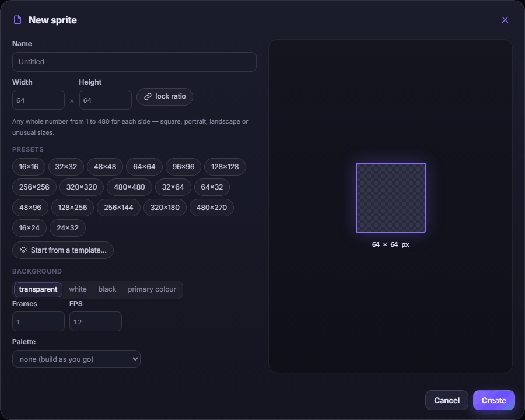
Task: Apply the 16×16 preset
Action: point(29,167)
